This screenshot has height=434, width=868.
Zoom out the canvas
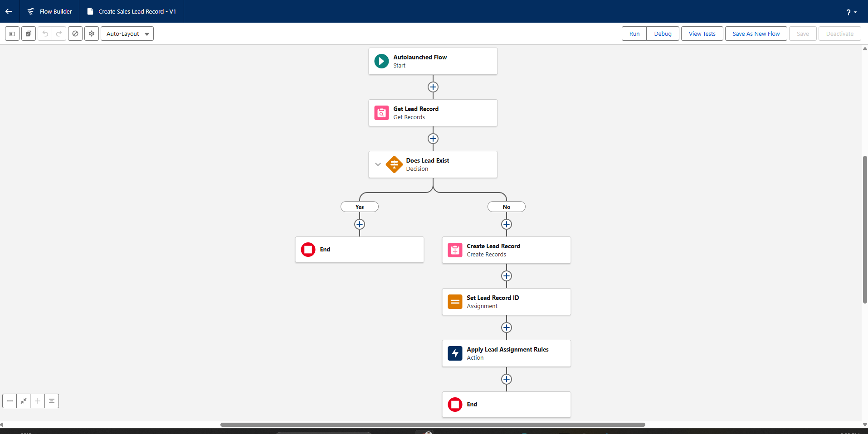click(x=10, y=401)
